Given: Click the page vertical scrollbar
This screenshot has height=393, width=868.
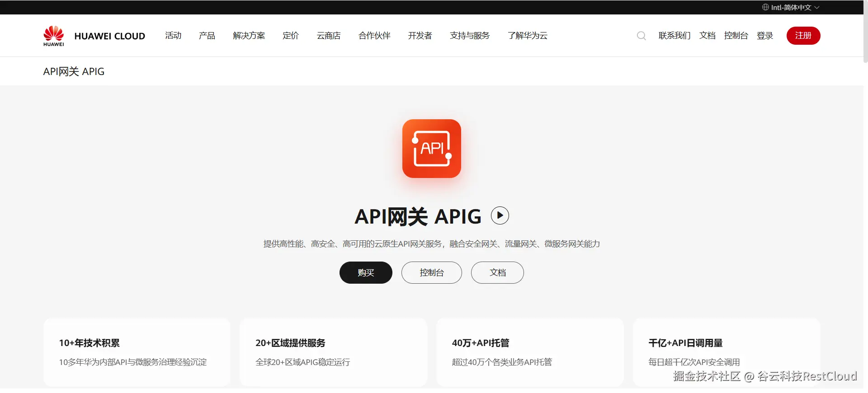Looking at the screenshot, I should [x=865, y=32].
